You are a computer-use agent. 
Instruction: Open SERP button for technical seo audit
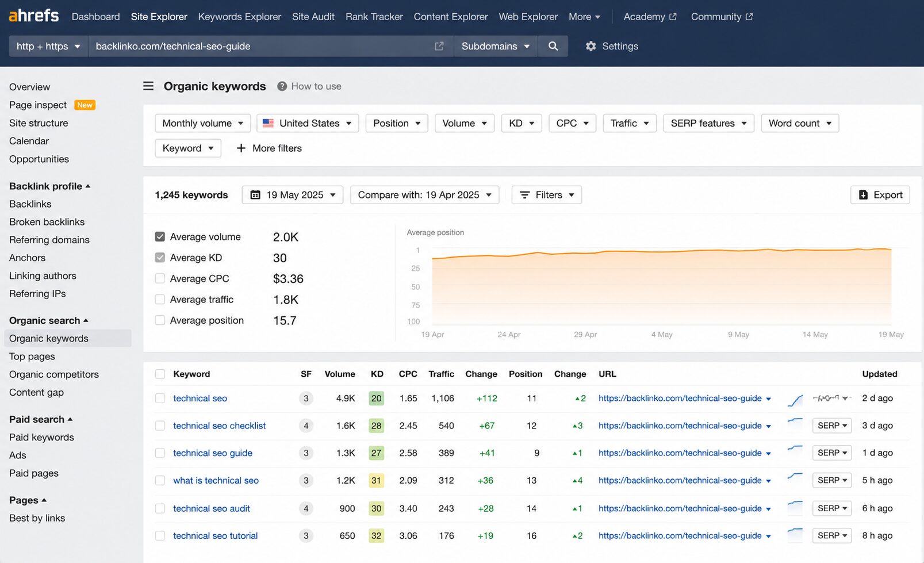pos(831,508)
